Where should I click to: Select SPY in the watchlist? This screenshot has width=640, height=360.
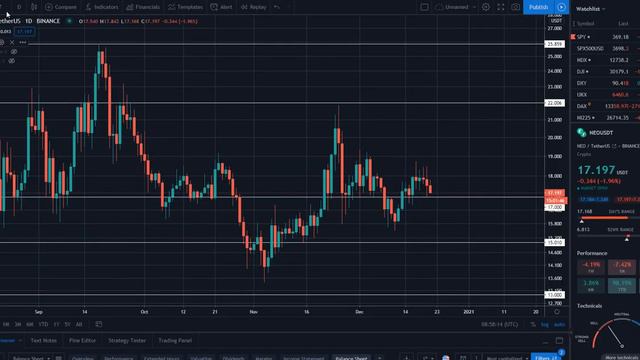click(x=605, y=37)
